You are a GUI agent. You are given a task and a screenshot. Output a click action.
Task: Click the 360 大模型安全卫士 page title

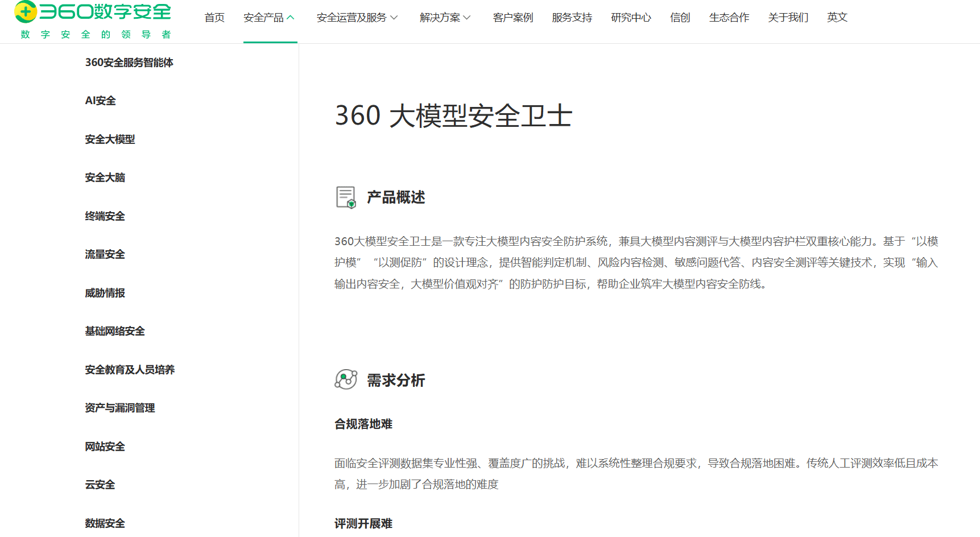(x=453, y=115)
